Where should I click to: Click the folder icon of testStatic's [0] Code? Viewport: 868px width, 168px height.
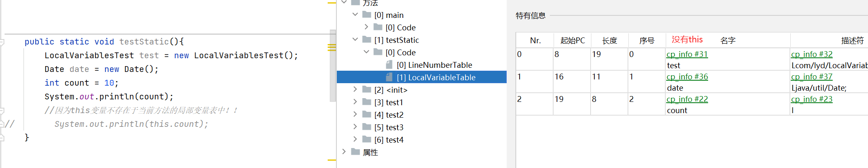[x=378, y=52]
